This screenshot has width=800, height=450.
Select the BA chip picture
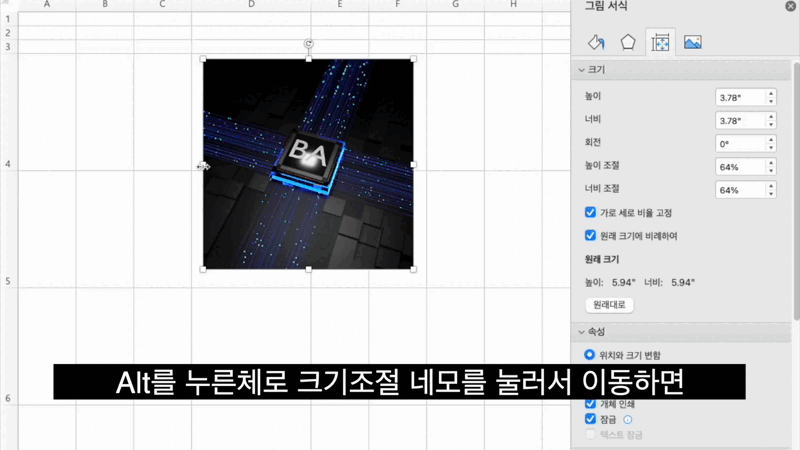click(x=308, y=164)
